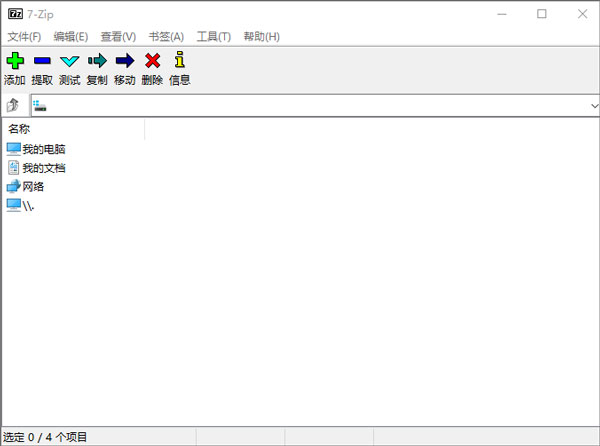Sort by the 名称 column header

[73, 129]
